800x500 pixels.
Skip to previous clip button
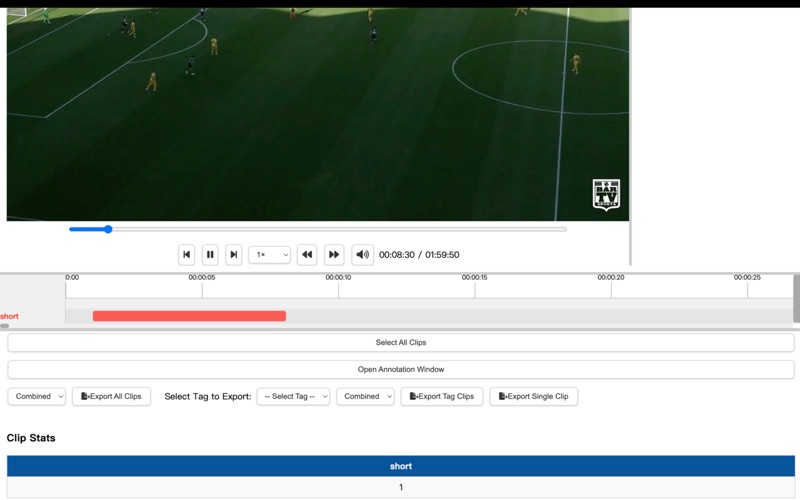tap(187, 255)
